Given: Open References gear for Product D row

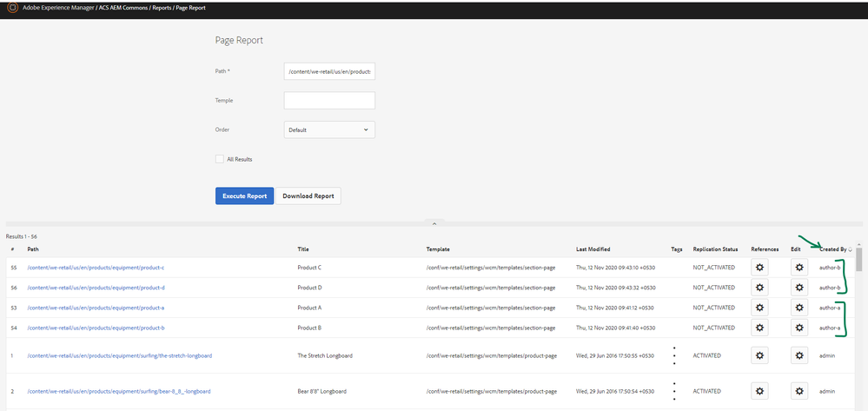Looking at the screenshot, I should 759,288.
